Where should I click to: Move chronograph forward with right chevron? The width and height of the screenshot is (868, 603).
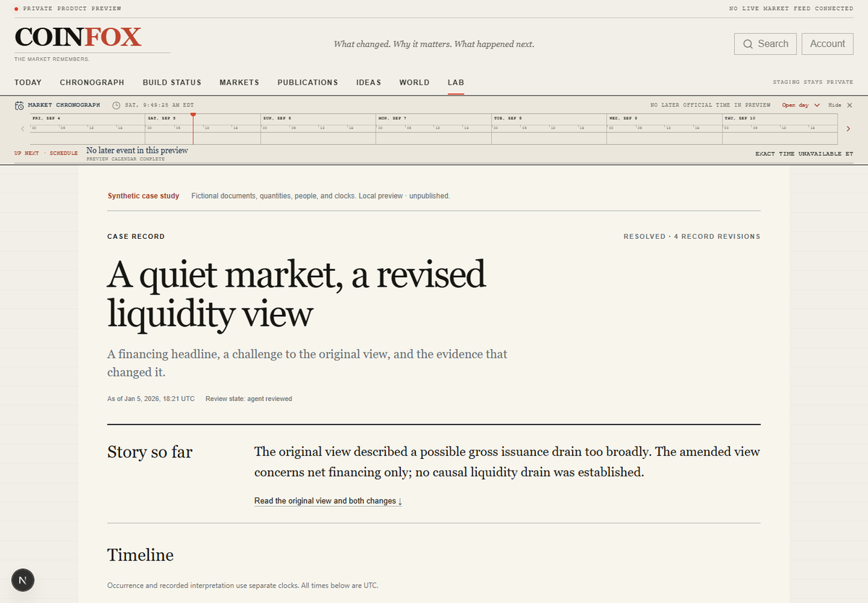pos(847,129)
